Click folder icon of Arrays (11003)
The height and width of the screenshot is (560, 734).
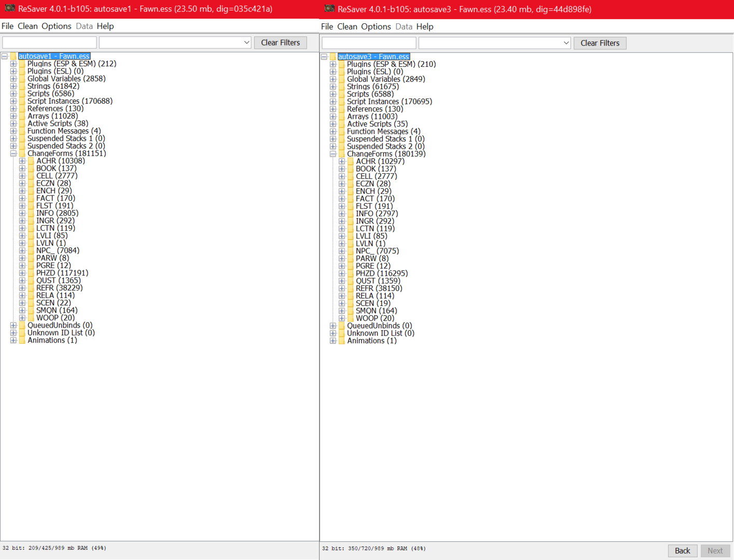pyautogui.click(x=342, y=117)
